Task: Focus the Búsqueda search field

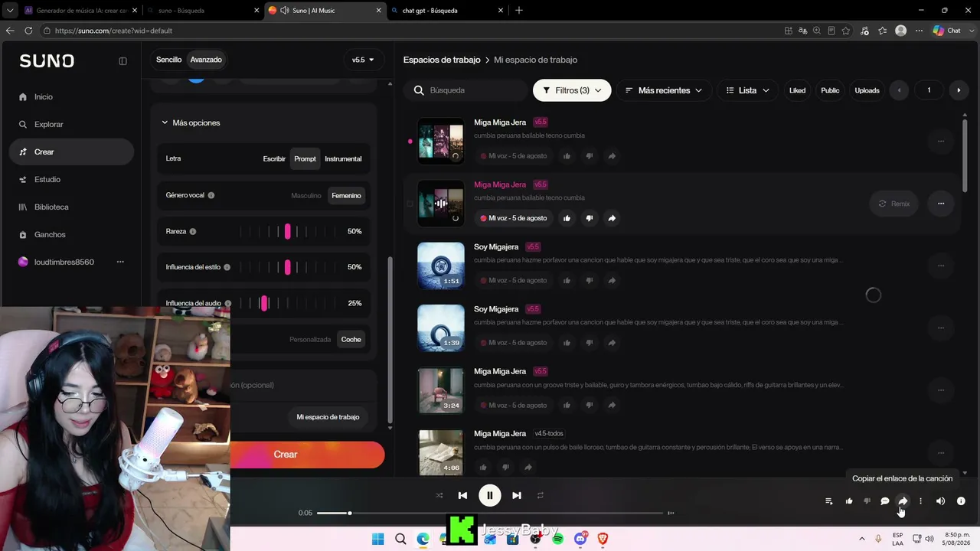Action: pyautogui.click(x=465, y=90)
